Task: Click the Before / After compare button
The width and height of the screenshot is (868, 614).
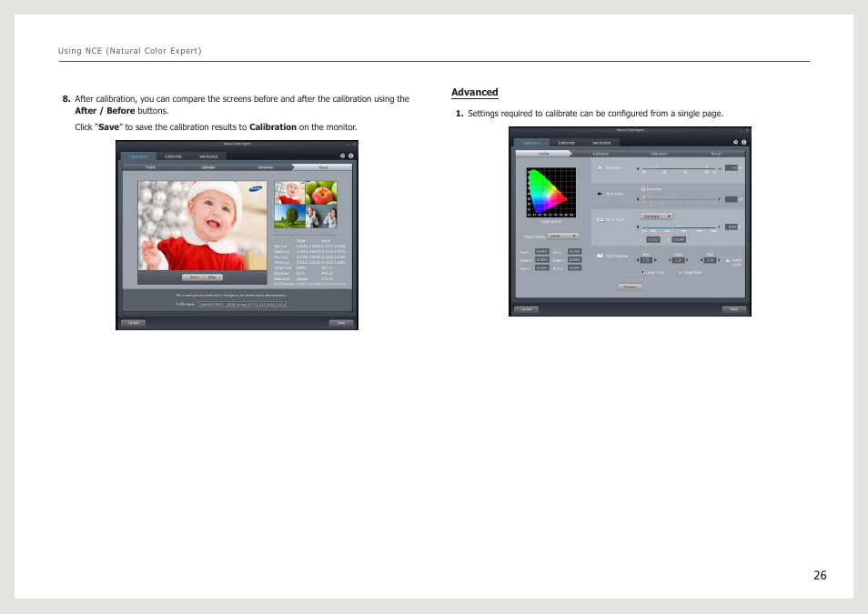Action: [203, 277]
